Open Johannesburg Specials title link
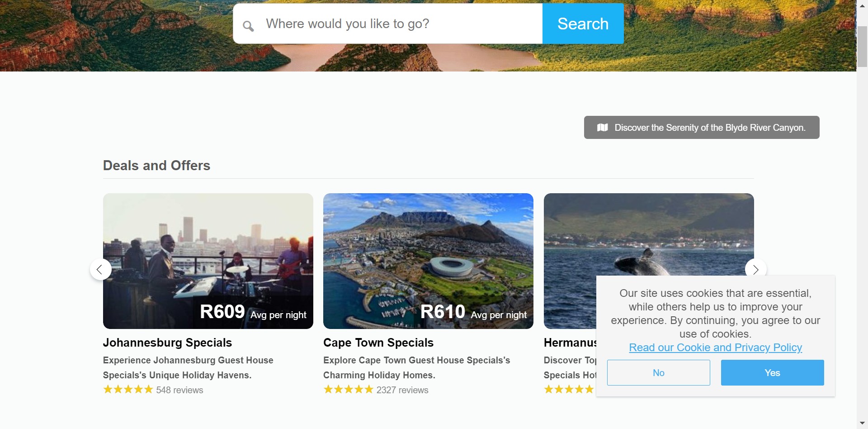This screenshot has width=868, height=429. click(167, 343)
